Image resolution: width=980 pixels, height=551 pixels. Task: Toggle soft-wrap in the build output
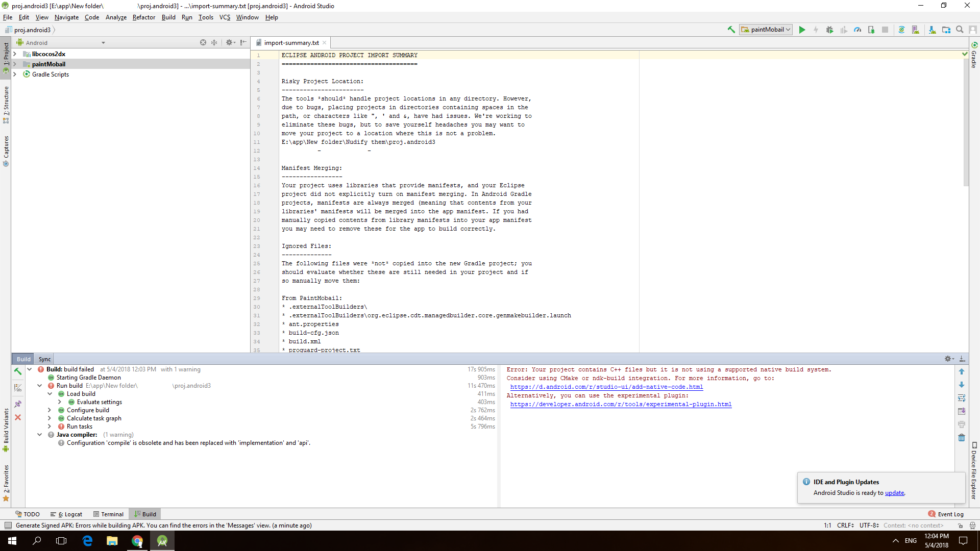[x=962, y=398]
